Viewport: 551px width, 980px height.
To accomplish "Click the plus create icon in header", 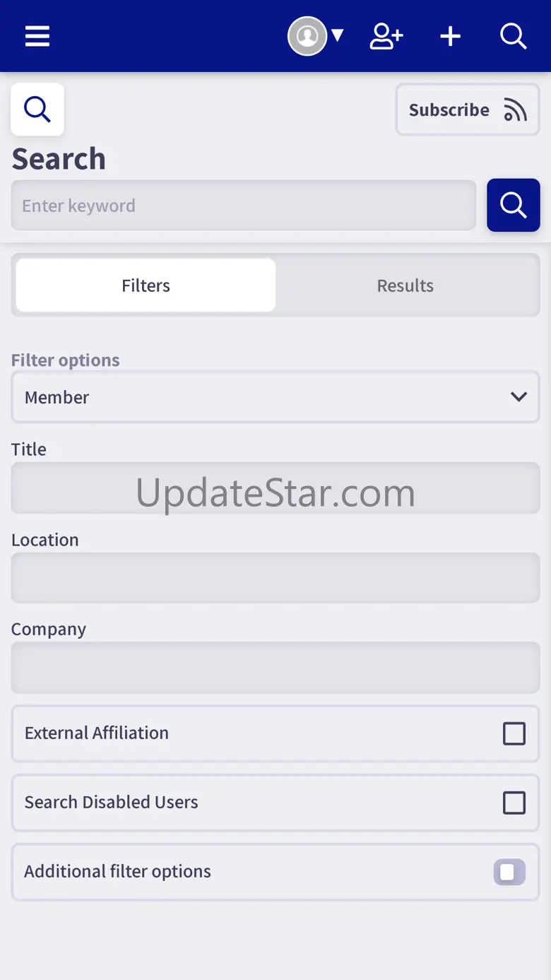I will pos(451,36).
